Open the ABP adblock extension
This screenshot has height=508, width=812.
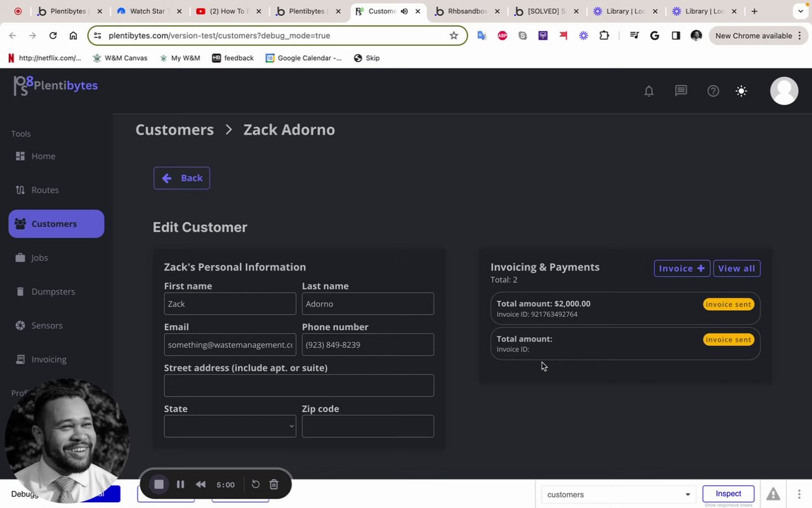click(x=502, y=36)
